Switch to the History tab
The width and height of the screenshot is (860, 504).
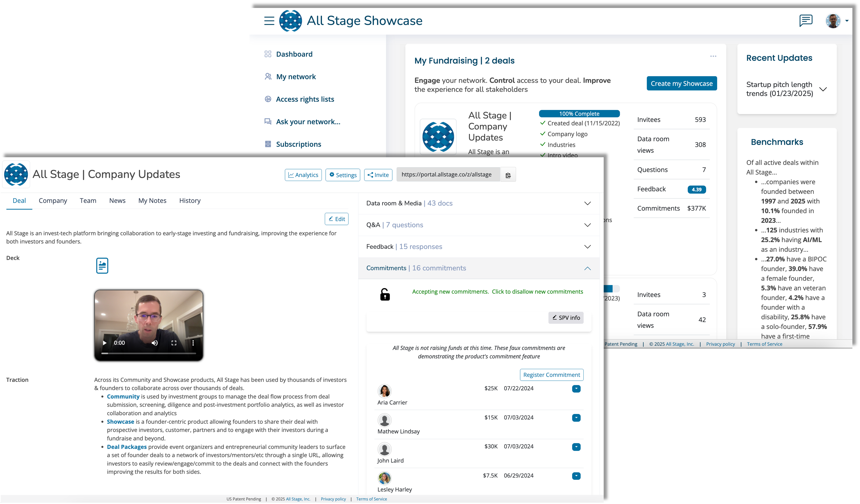190,200
